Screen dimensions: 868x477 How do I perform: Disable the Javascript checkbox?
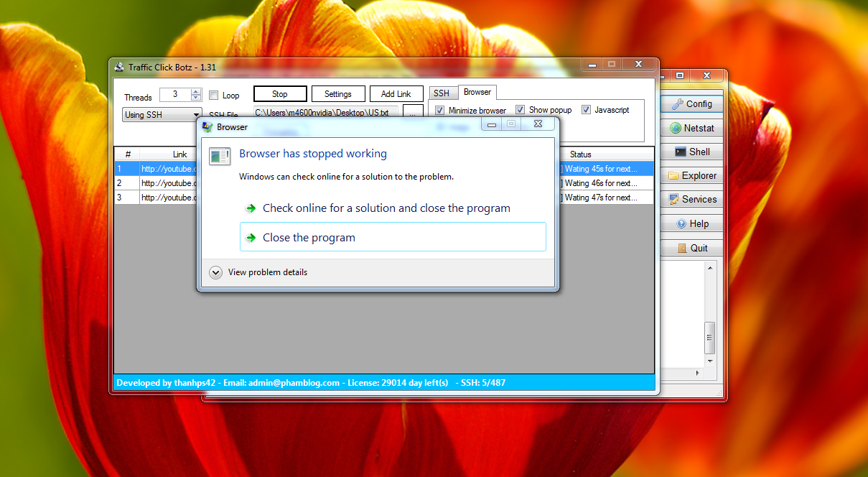click(586, 110)
